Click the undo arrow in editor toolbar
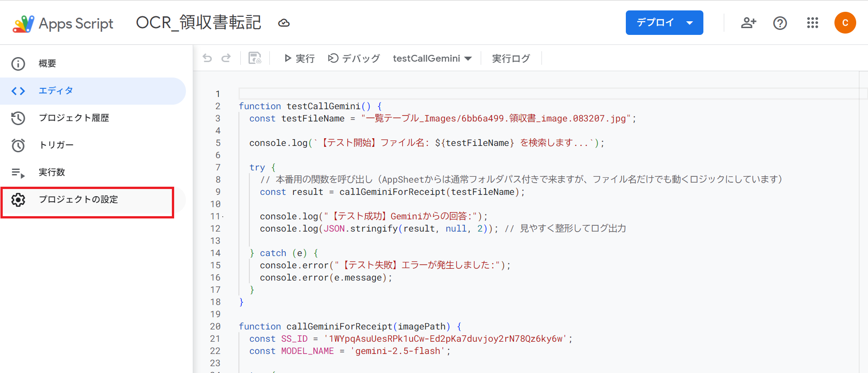This screenshot has height=373, width=868. 207,58
